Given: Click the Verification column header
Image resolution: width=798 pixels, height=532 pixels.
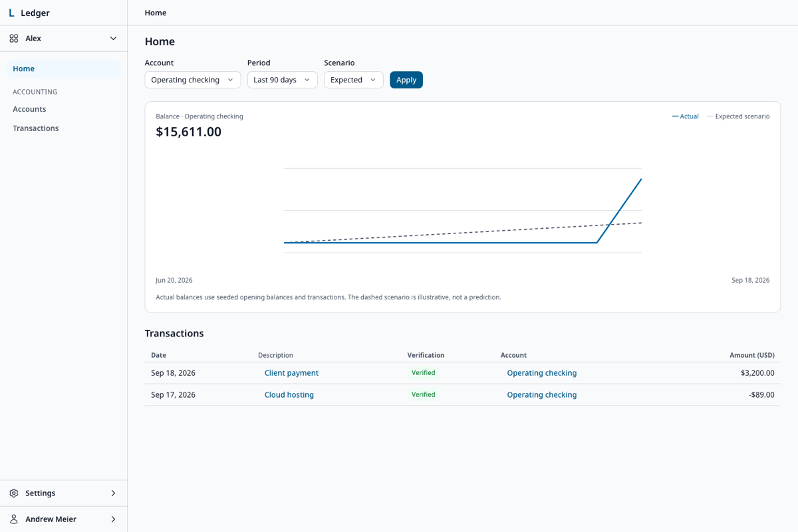Looking at the screenshot, I should [x=426, y=356].
